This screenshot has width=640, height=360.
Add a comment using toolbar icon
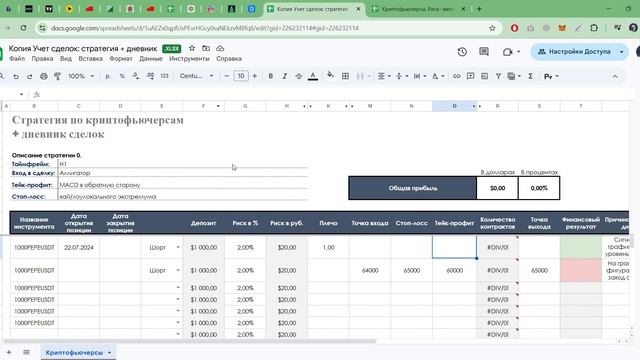[x=470, y=76]
